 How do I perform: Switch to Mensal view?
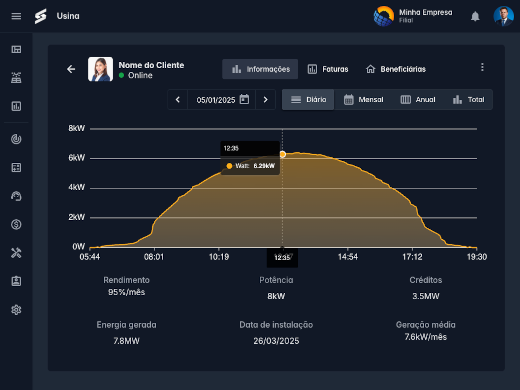(363, 99)
